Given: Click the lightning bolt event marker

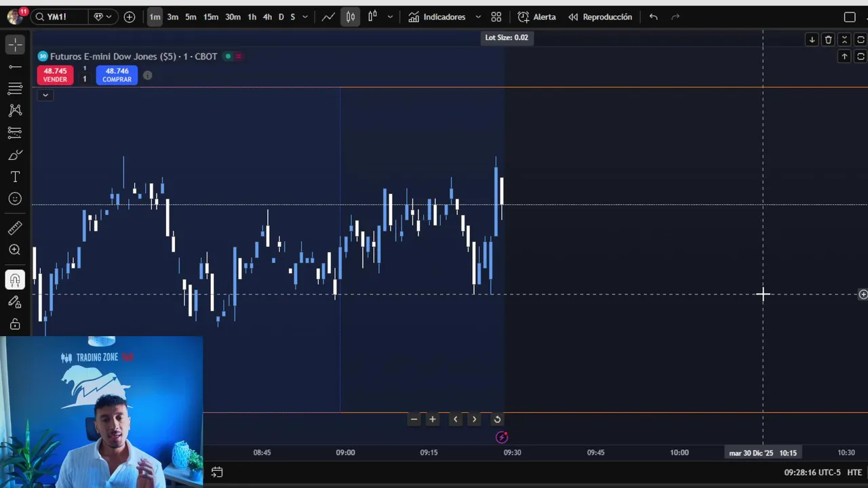Looking at the screenshot, I should click(x=502, y=437).
